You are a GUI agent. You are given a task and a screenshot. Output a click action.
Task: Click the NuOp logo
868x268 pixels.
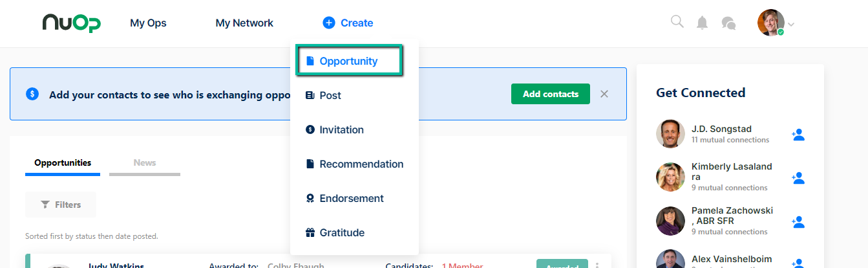coord(71,23)
